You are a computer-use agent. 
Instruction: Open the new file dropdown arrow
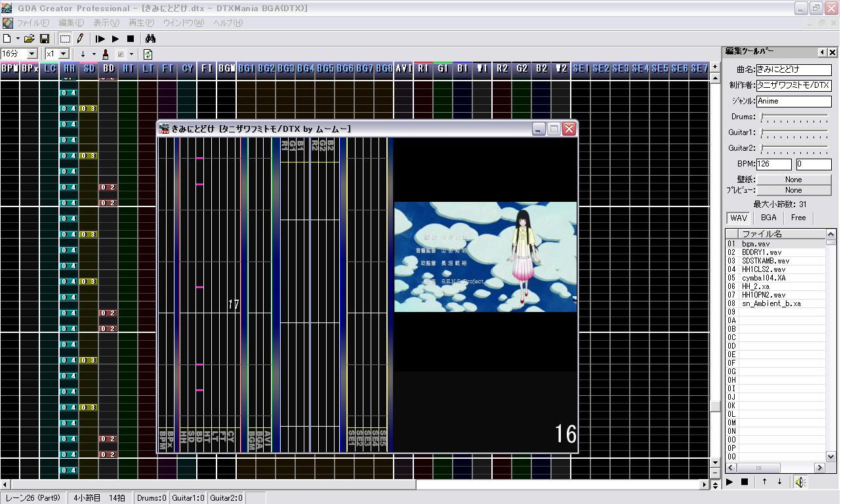tap(18, 39)
